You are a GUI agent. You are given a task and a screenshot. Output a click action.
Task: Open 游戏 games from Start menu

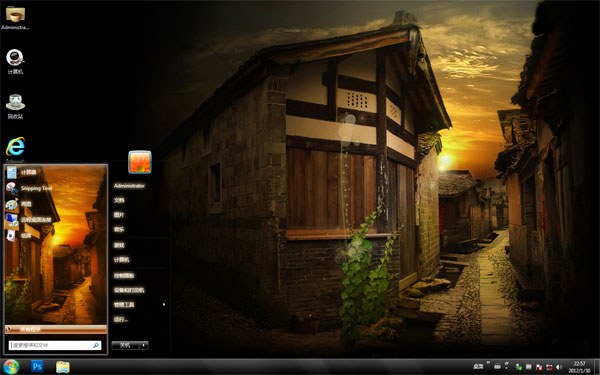point(119,245)
